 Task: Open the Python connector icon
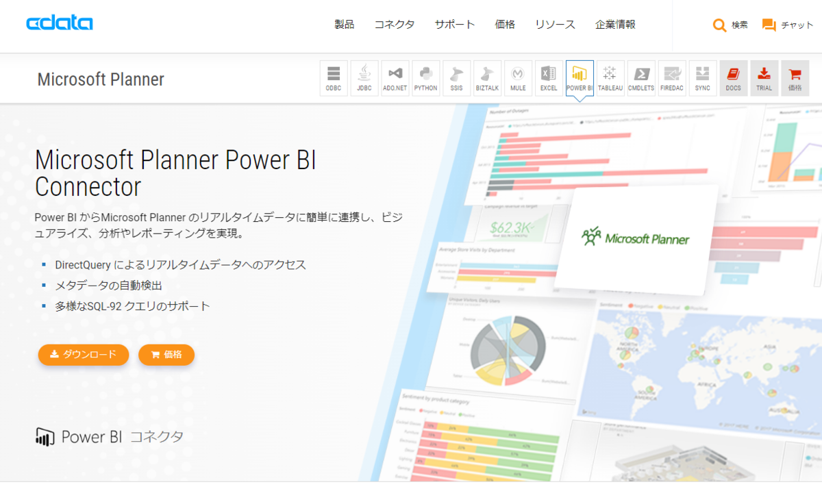point(426,78)
